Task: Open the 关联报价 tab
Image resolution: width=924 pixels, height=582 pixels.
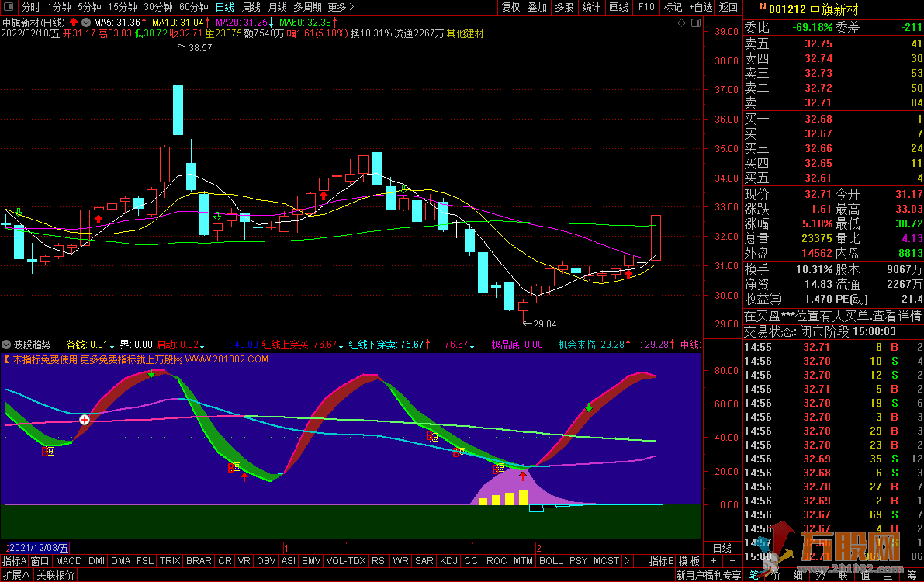Action: 55,575
